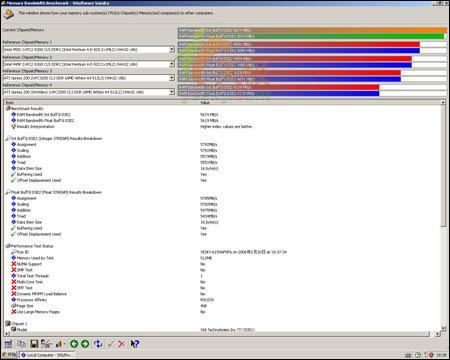The height and width of the screenshot is (360, 450).
Task: Click the Value column header
Action: pos(205,102)
